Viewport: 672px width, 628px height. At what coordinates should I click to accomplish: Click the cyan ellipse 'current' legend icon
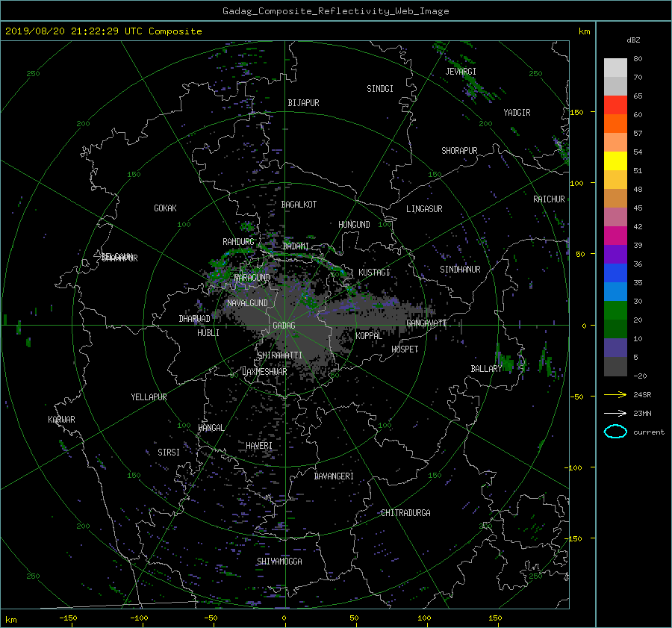coord(615,432)
